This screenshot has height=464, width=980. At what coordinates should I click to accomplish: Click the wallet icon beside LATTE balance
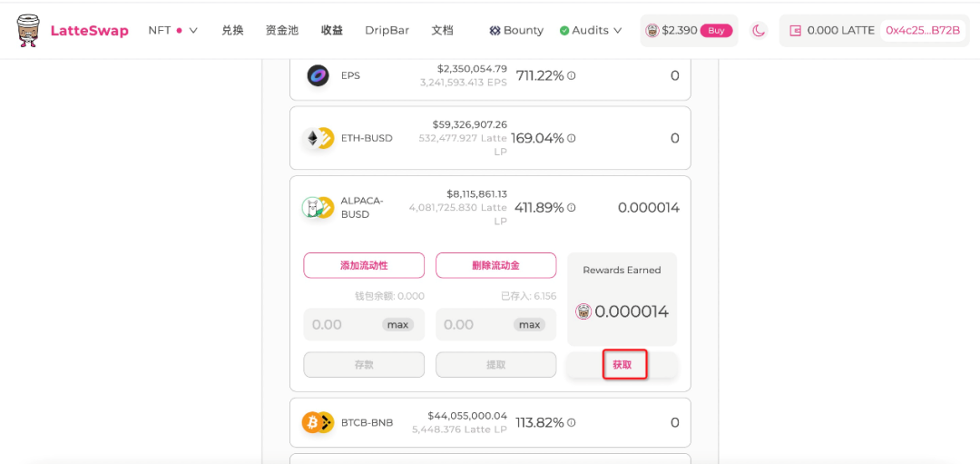[x=796, y=30]
